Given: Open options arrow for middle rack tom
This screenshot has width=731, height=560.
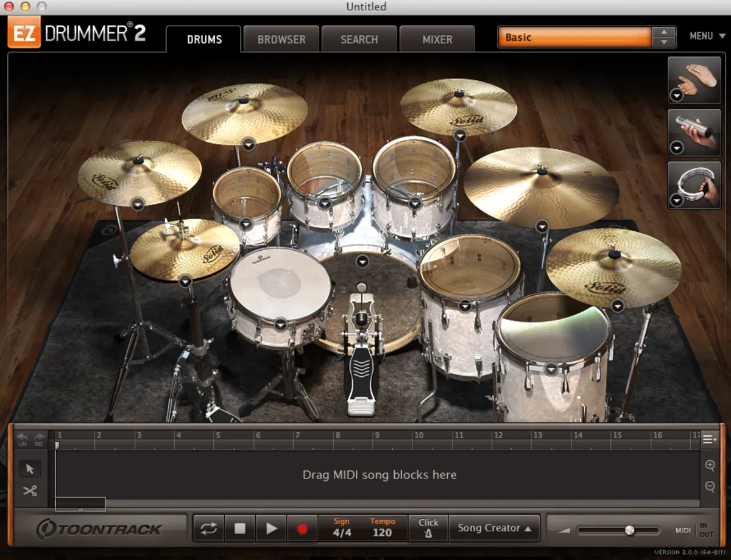Looking at the screenshot, I should coord(325,203).
